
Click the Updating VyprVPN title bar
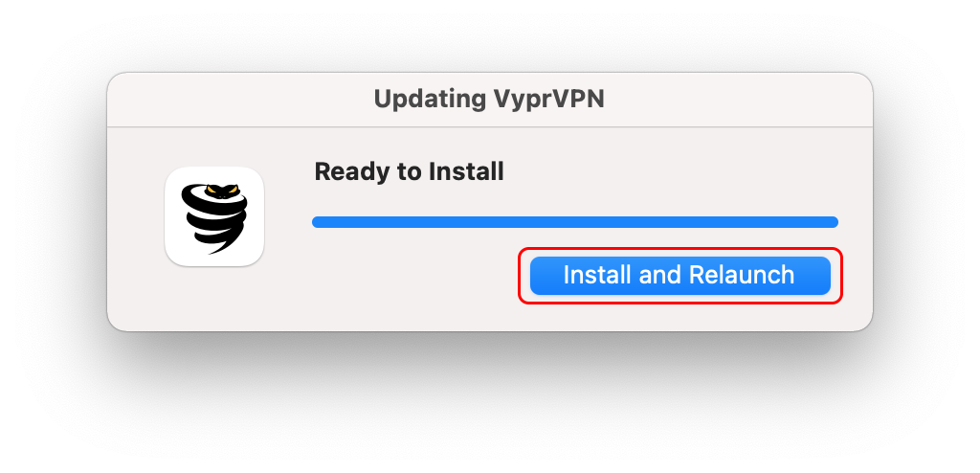tap(489, 99)
